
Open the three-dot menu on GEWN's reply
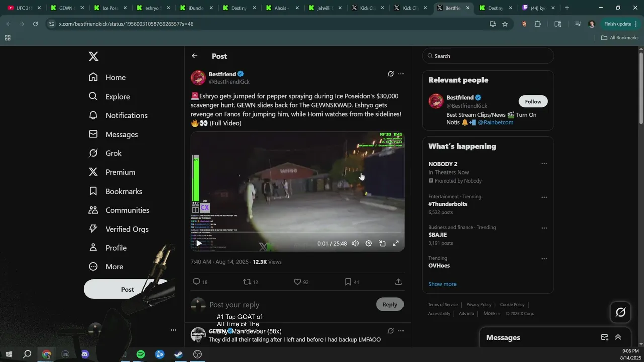(x=401, y=331)
